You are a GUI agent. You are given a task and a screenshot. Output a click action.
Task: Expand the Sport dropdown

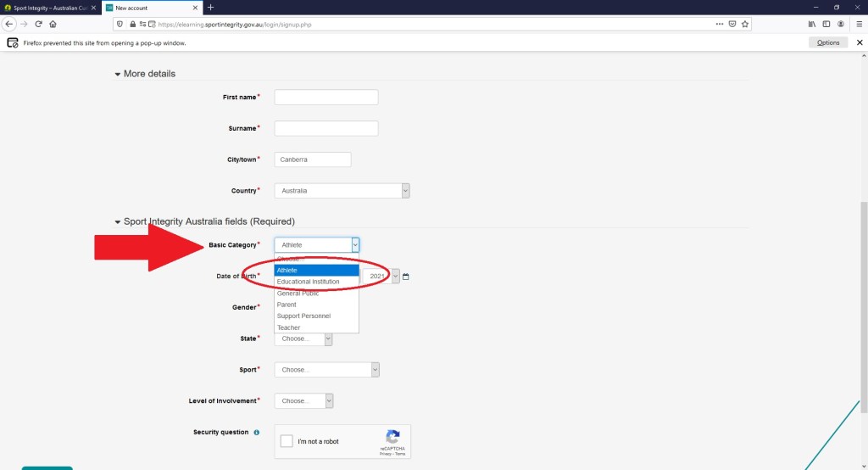pyautogui.click(x=326, y=370)
